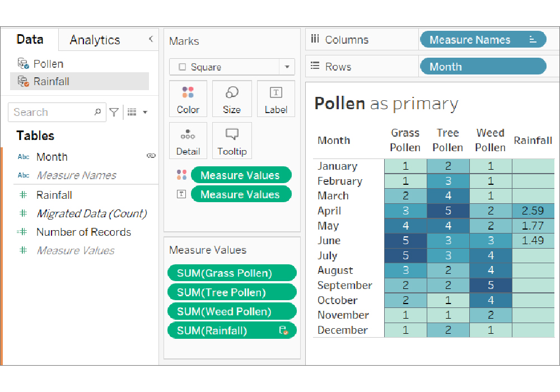Switch to the Data tab
This screenshot has height=392, width=560.
pos(30,39)
